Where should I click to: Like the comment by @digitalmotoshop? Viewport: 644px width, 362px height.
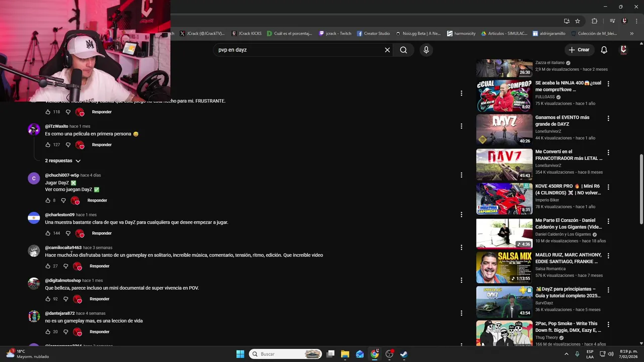(x=48, y=299)
